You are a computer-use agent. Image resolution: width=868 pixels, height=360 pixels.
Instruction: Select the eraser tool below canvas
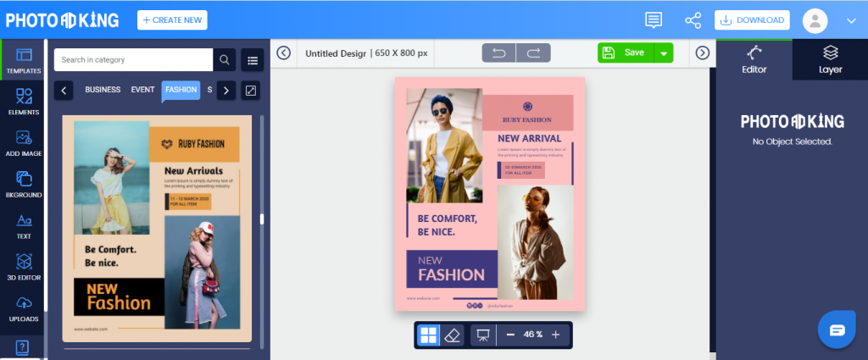(453, 335)
